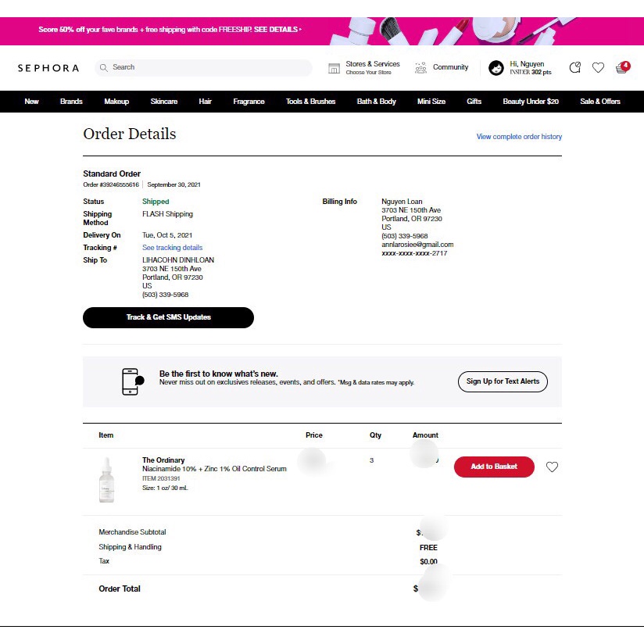This screenshot has width=644, height=644.
Task: Click inside the Search input field
Action: (x=207, y=68)
